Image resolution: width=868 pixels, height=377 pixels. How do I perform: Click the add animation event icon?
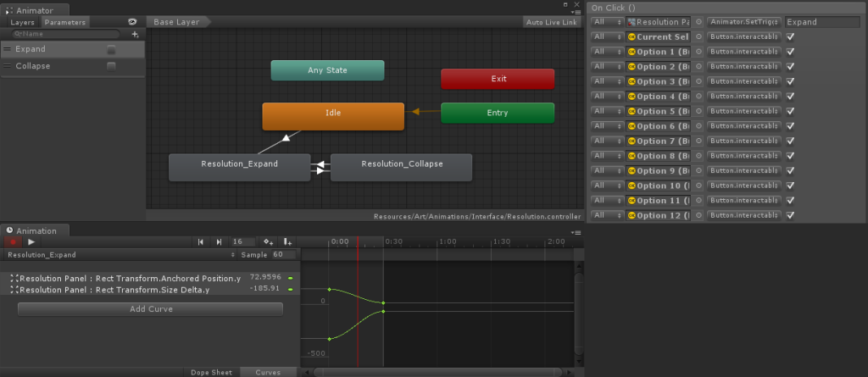click(x=288, y=241)
